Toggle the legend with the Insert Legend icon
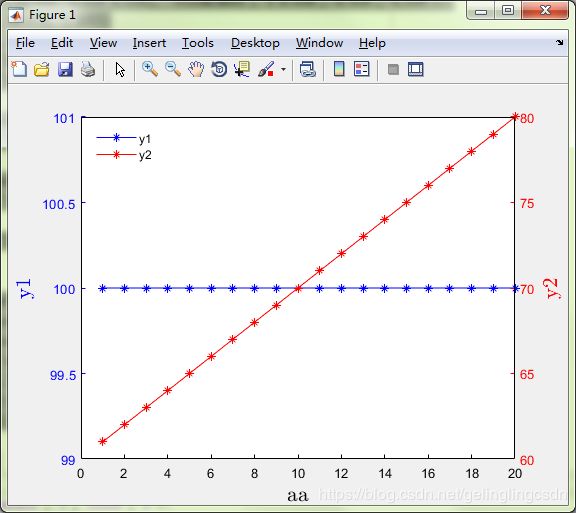This screenshot has width=576, height=513. (361, 69)
